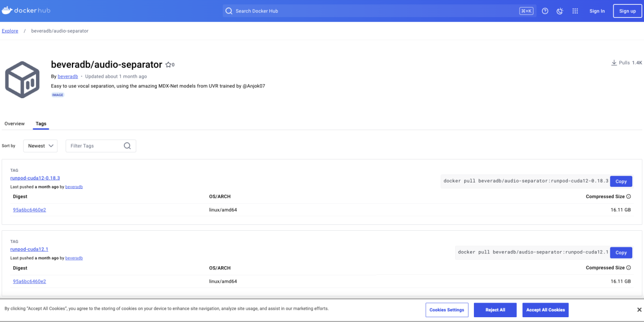Switch to the Overview tab
This screenshot has width=644, height=322.
[x=14, y=123]
